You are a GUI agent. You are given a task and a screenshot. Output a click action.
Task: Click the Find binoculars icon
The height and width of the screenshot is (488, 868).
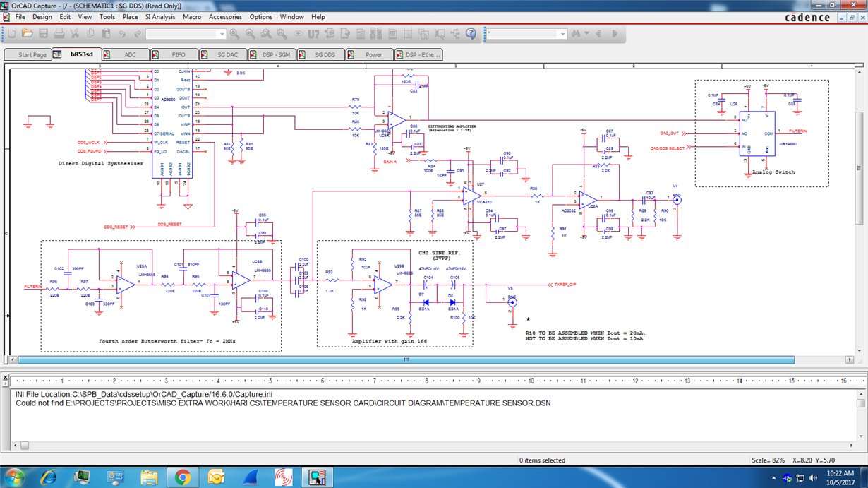tap(576, 33)
